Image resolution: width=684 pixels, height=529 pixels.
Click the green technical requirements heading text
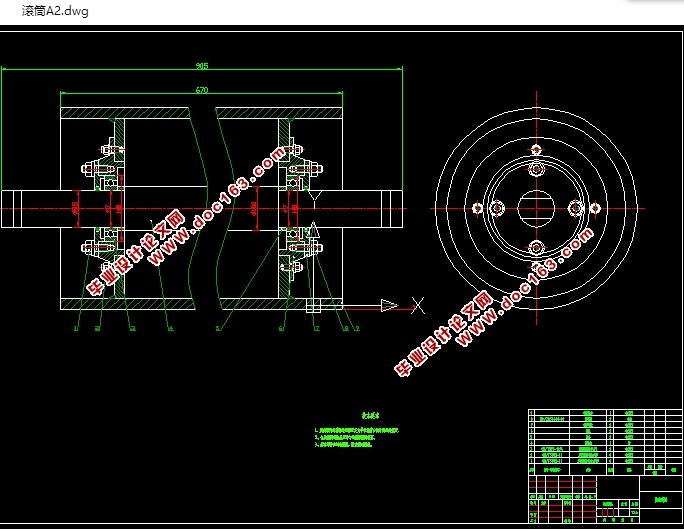370,416
